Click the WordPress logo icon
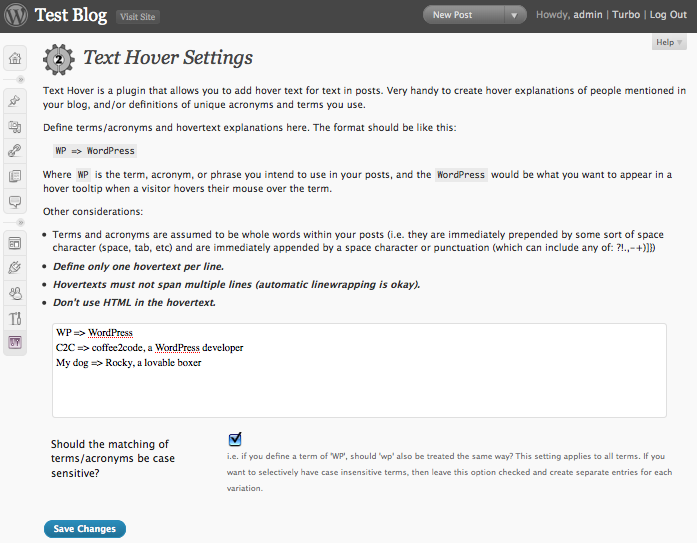The height and width of the screenshot is (543, 697). point(16,15)
